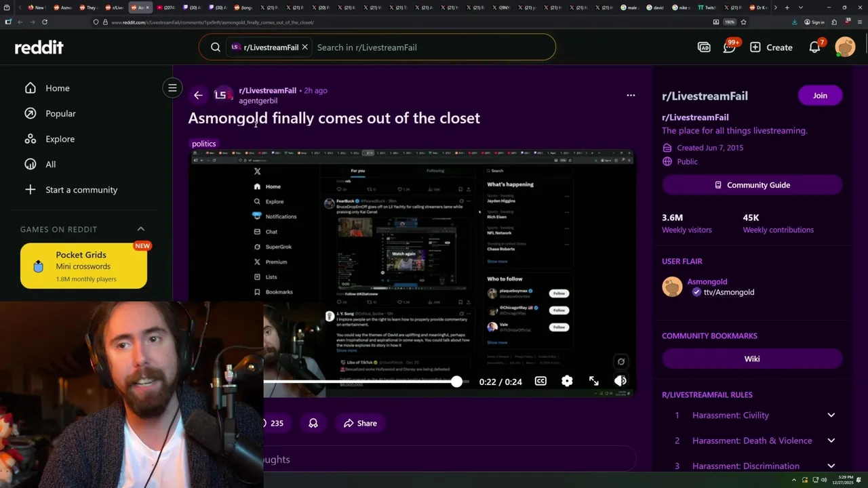Open Popular in the left sidebar
This screenshot has width=868, height=488.
[60, 113]
